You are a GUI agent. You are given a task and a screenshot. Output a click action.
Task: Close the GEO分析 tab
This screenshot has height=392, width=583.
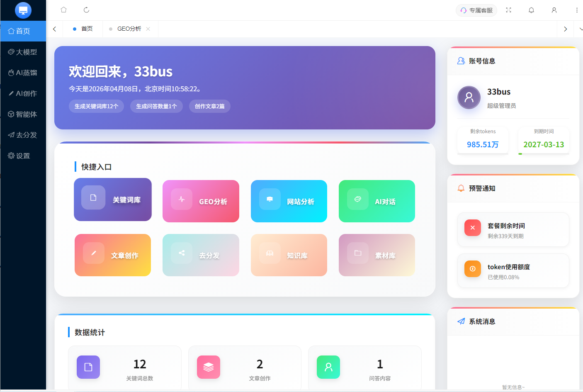(148, 29)
